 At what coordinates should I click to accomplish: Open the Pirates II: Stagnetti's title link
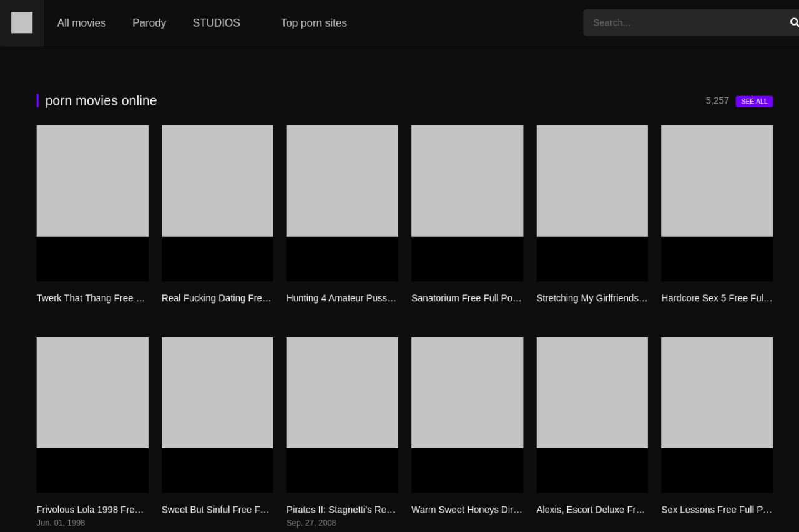[x=341, y=510]
